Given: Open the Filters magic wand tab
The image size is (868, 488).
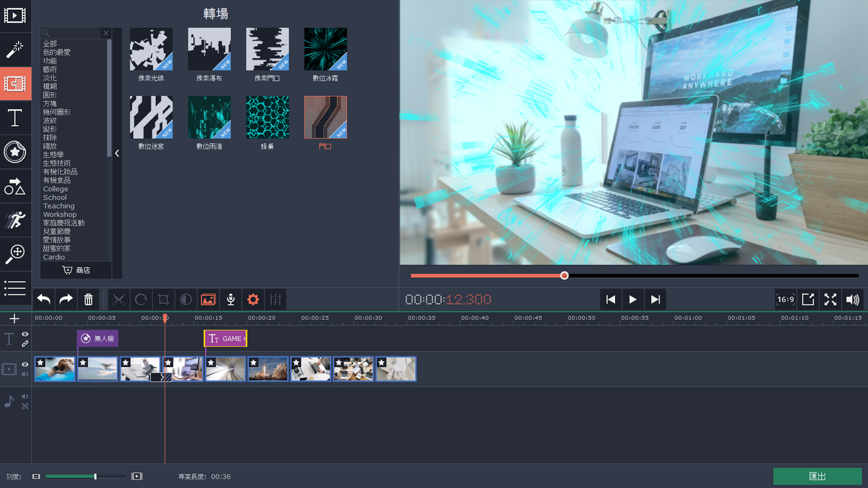Looking at the screenshot, I should tap(15, 50).
